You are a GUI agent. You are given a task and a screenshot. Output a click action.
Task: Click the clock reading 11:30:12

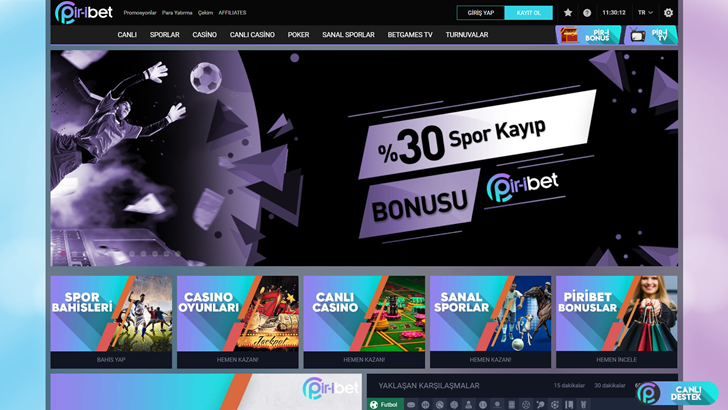pos(614,13)
